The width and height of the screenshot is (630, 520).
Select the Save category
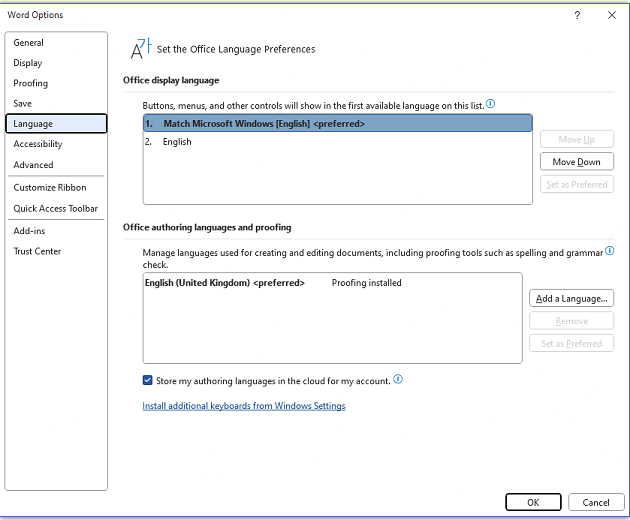(x=56, y=103)
